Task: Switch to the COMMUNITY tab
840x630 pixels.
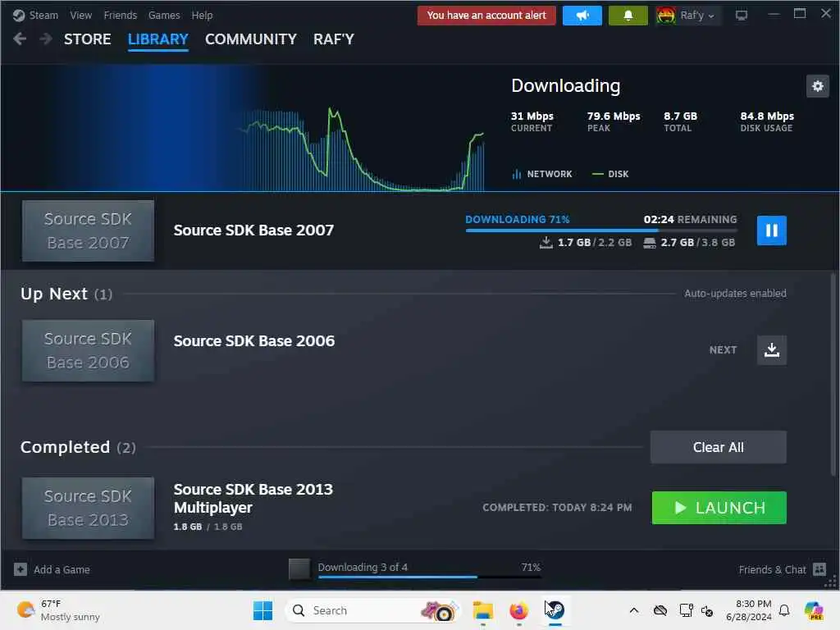Action: coord(251,39)
